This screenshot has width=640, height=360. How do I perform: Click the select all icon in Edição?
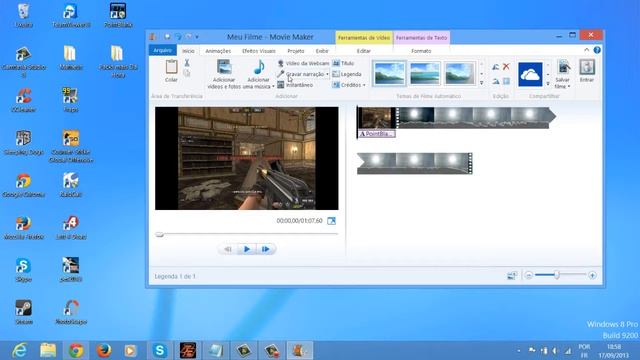[506, 81]
